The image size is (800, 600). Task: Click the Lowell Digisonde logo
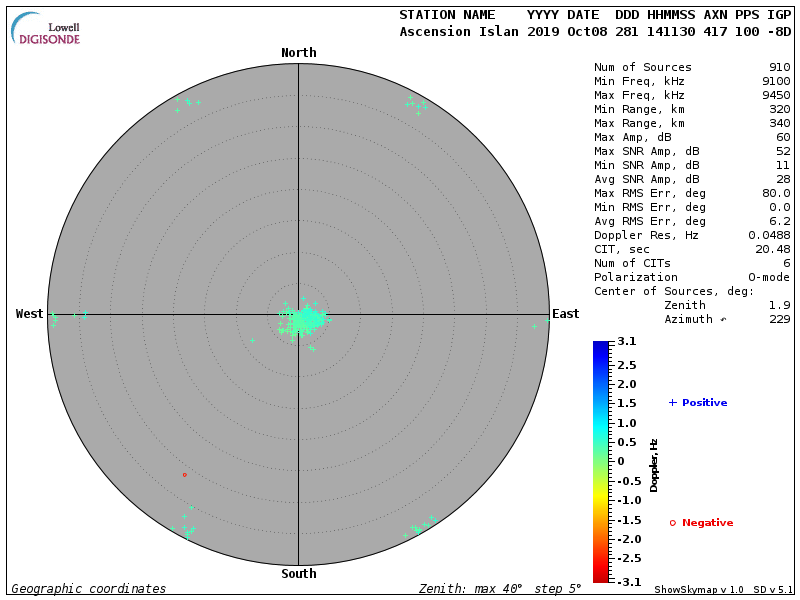(46, 30)
